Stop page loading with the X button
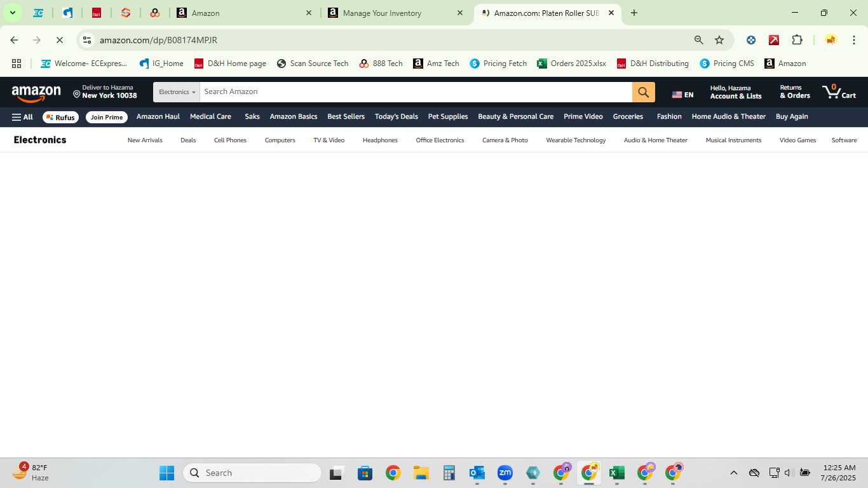 [x=59, y=40]
